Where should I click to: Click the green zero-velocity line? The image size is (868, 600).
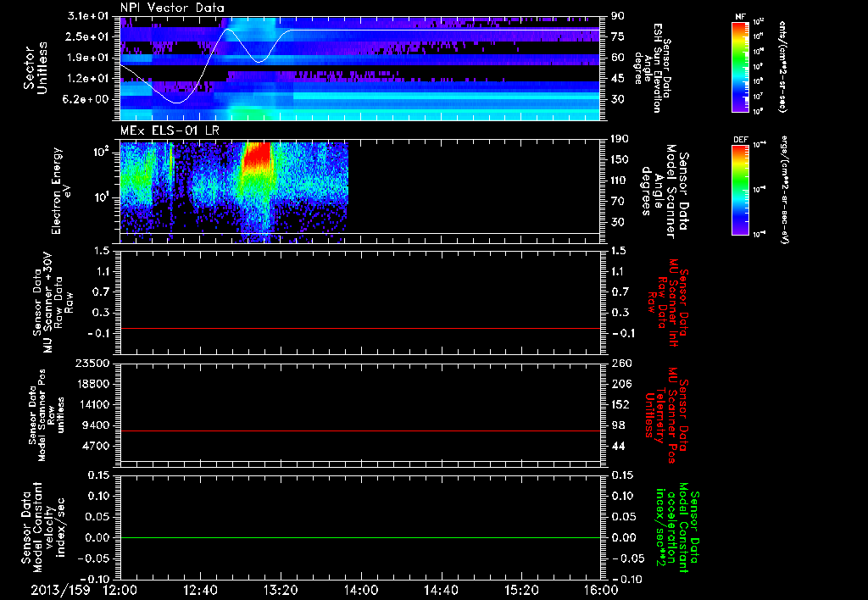click(x=360, y=537)
